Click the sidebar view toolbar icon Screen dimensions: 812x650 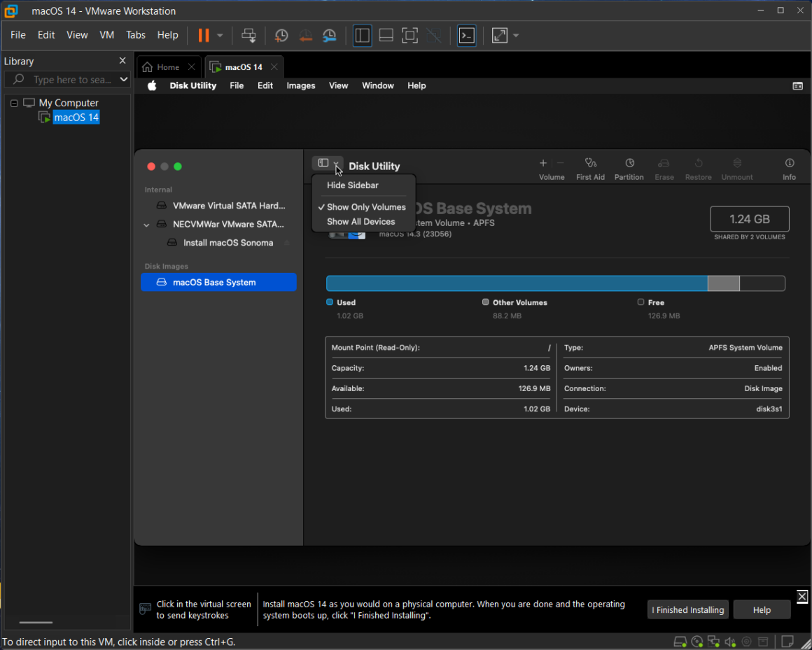point(323,163)
